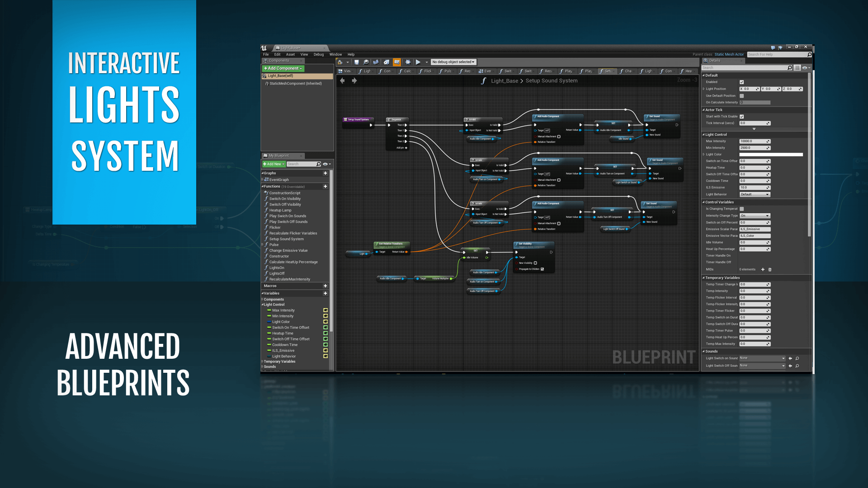Collapse the Light Control details section
The height and width of the screenshot is (488, 868).
(703, 135)
